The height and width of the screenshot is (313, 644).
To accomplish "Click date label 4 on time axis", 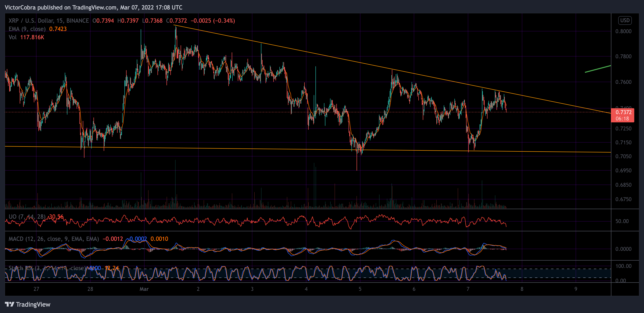I will point(306,289).
